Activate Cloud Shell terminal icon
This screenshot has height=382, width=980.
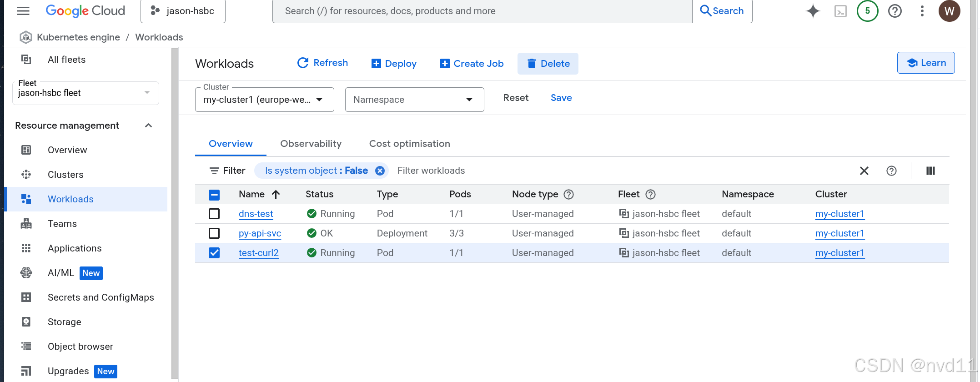pyautogui.click(x=840, y=11)
